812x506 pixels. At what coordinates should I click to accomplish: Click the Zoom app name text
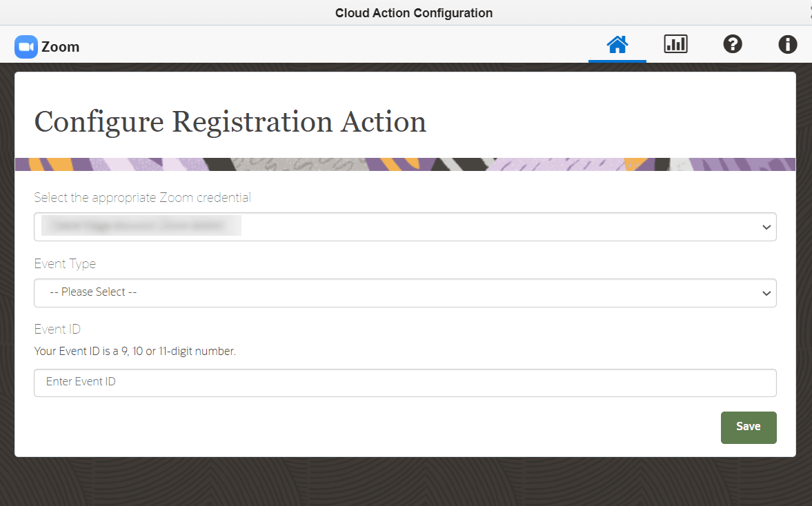click(60, 47)
